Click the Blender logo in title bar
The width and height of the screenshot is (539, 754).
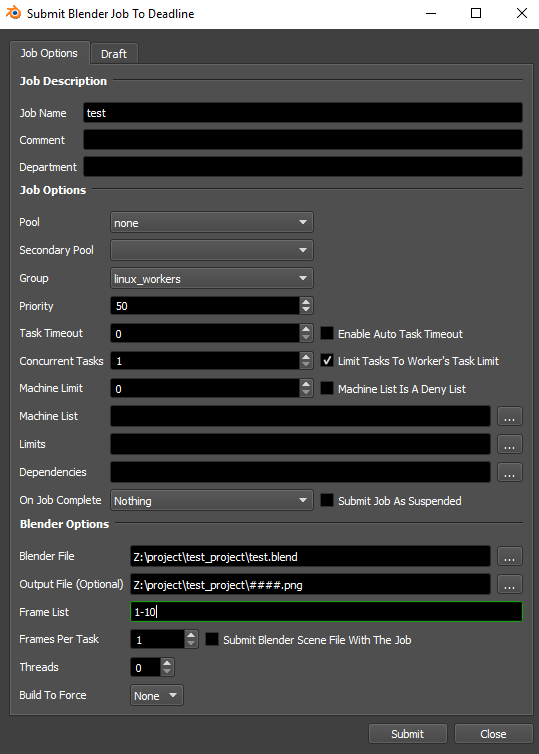13,13
